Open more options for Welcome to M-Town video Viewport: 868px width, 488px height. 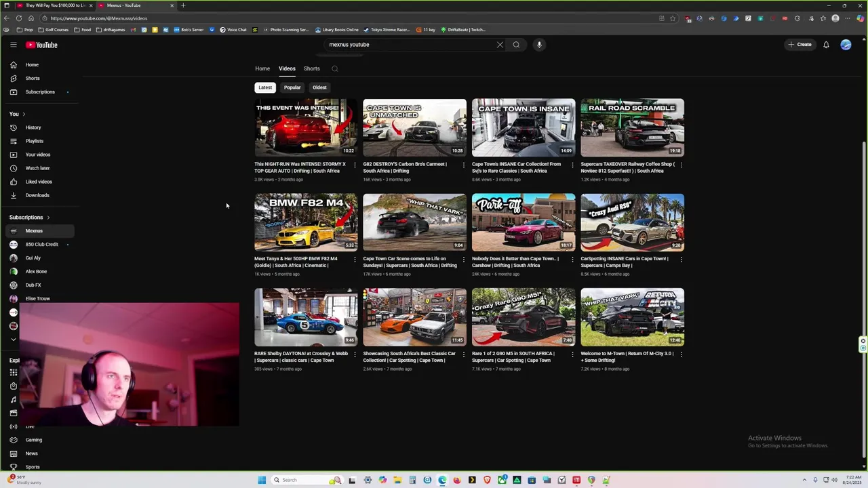(x=681, y=354)
